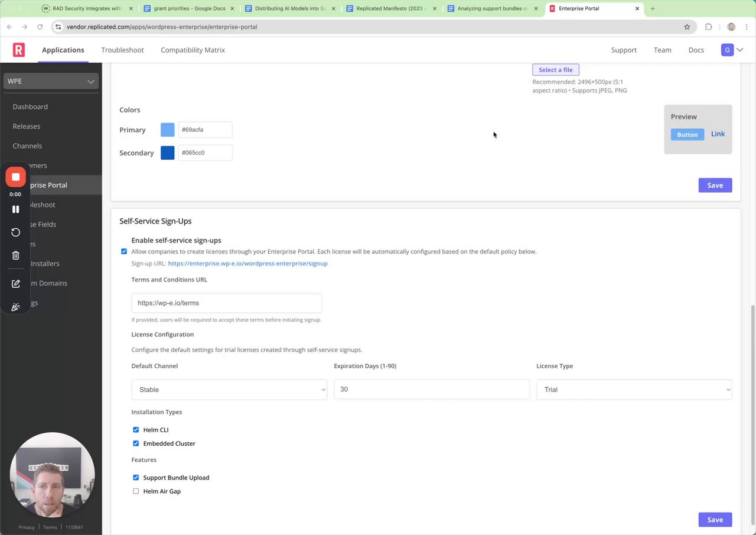The image size is (756, 535).
Task: Click Select a file button
Action: coord(556,70)
